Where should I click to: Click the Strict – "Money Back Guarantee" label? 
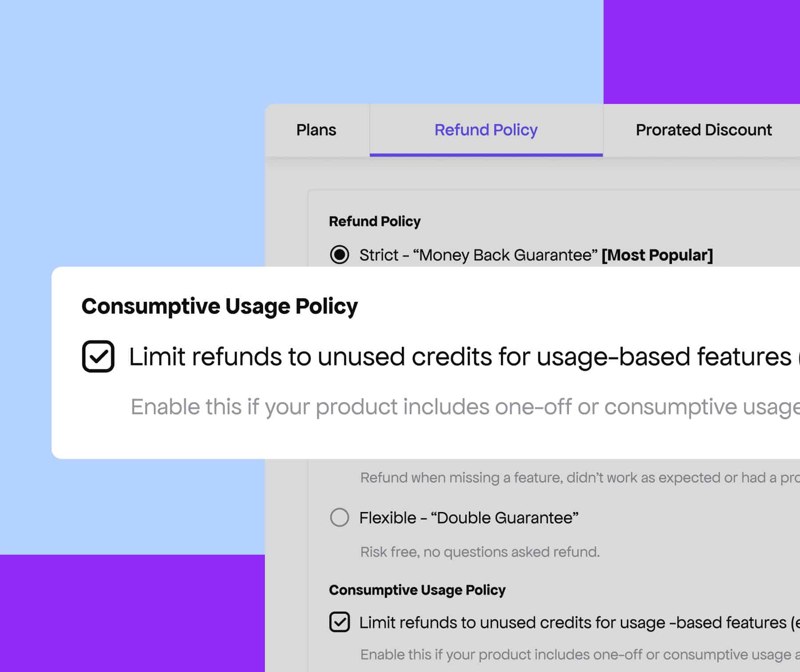pos(478,255)
